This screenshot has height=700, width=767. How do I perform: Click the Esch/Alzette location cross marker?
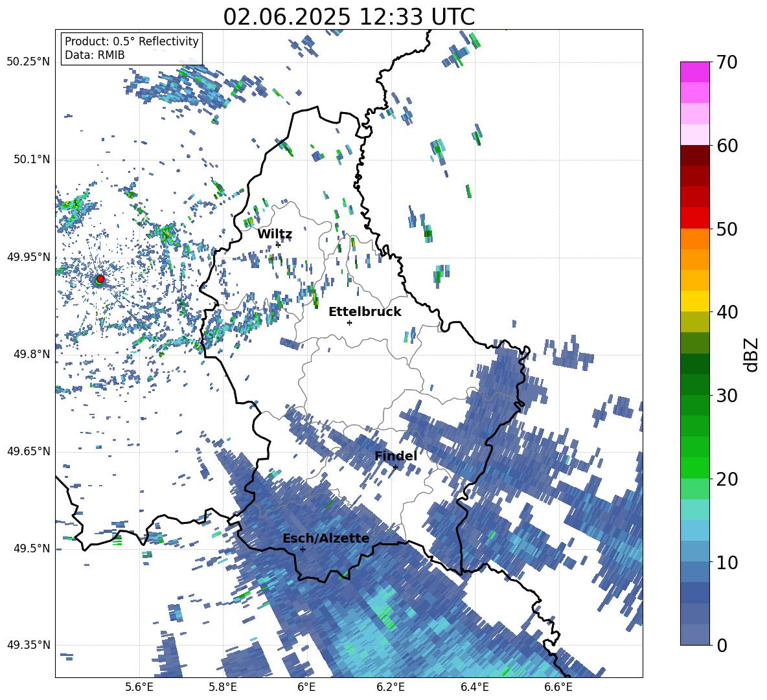[303, 549]
